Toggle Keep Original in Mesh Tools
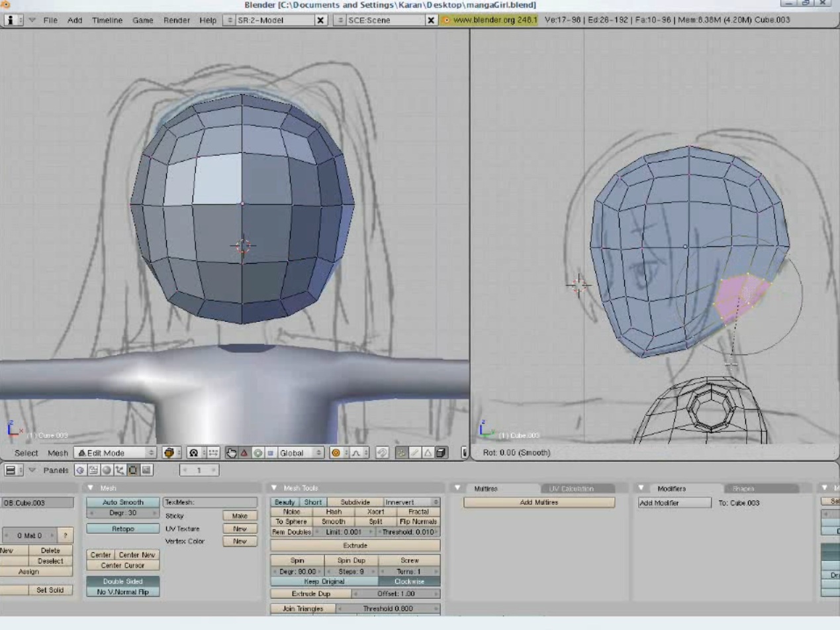 tap(324, 581)
